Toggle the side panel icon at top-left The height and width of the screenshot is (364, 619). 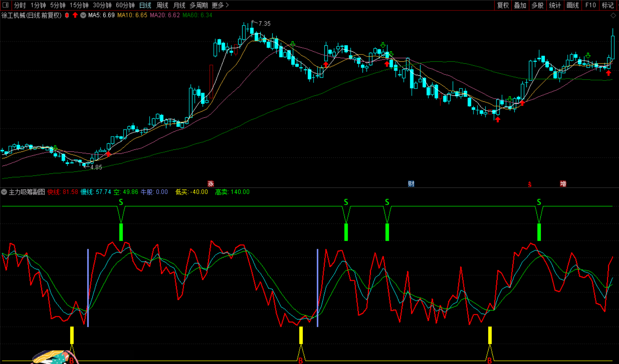6,5
